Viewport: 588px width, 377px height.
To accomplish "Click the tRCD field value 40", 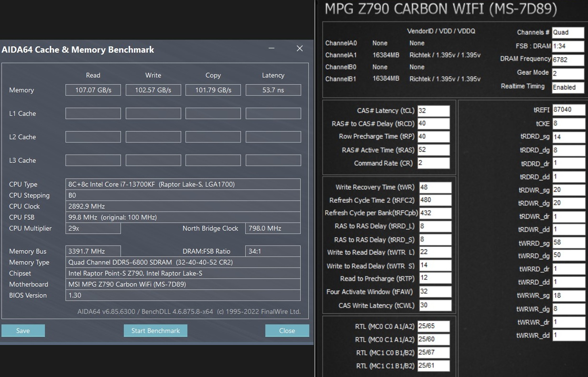I will (x=434, y=123).
